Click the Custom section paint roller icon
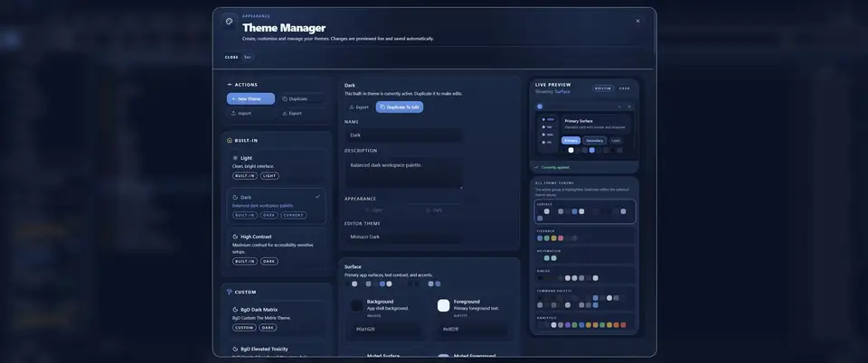868x363 pixels. pyautogui.click(x=230, y=292)
